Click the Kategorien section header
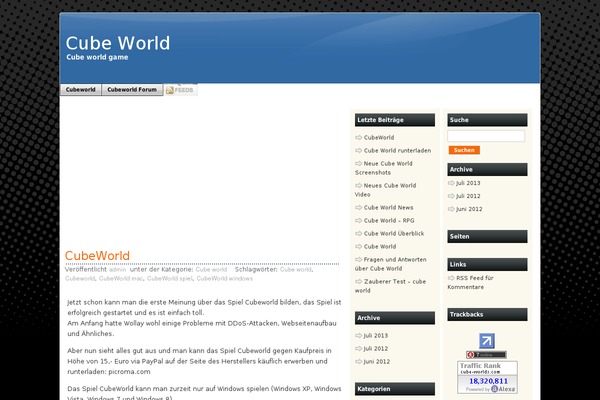 point(395,389)
